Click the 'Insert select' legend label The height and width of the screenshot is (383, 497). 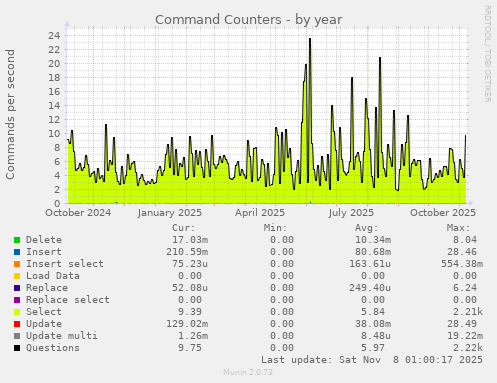click(65, 264)
